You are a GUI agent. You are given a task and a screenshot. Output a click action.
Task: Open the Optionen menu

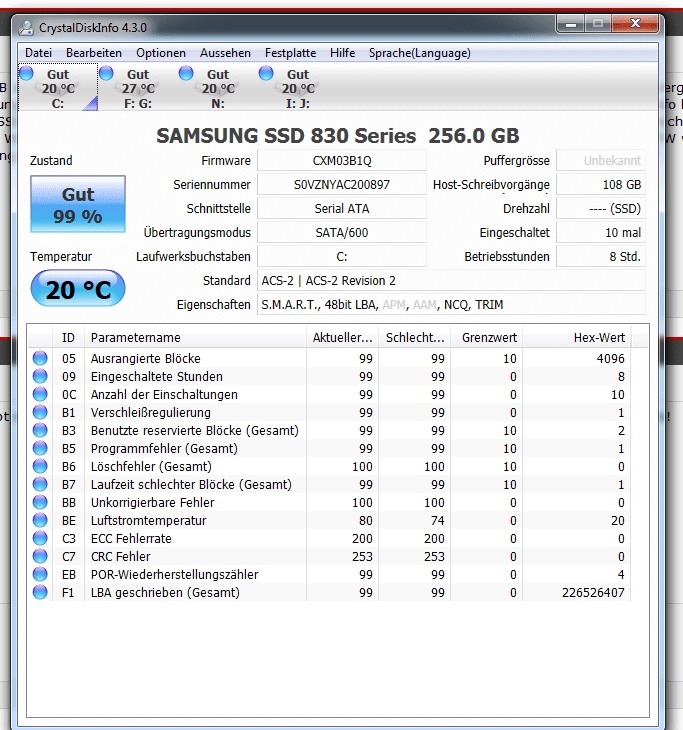tap(161, 53)
